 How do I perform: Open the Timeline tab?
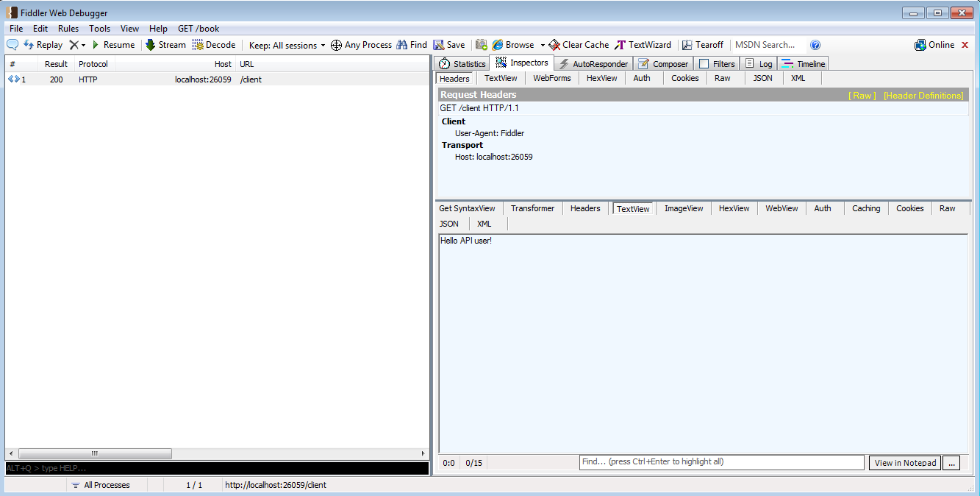(x=803, y=63)
